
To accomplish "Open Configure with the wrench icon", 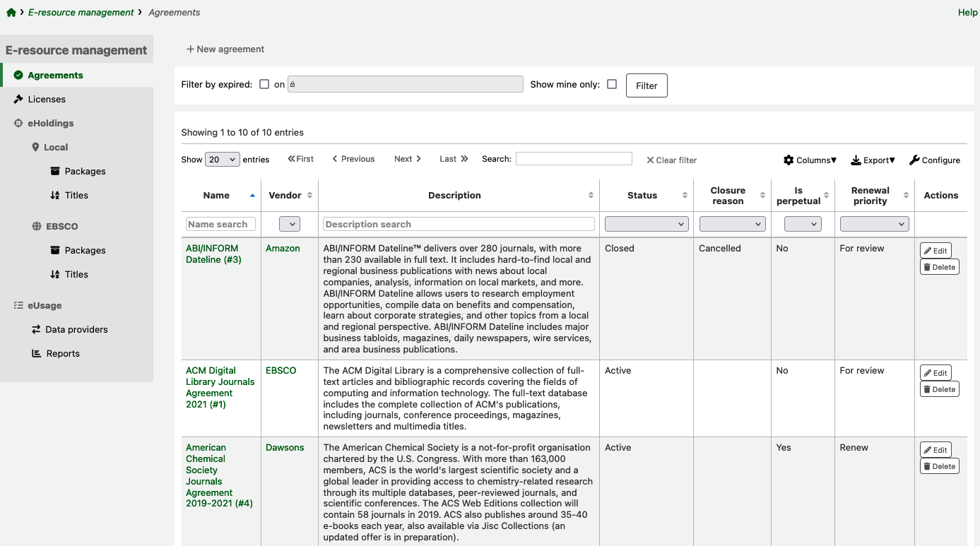I will (915, 160).
